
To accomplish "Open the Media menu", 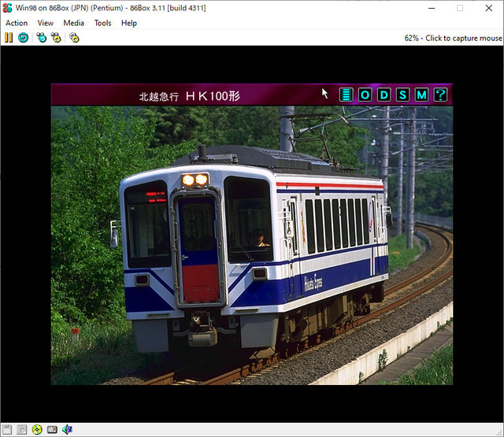I will [73, 23].
